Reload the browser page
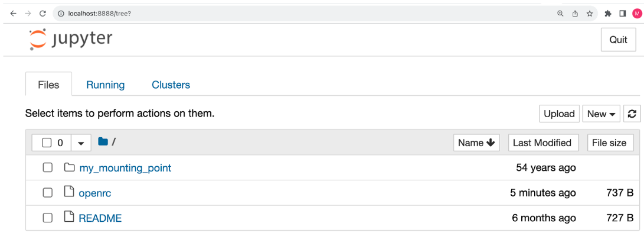Viewport: 644px width, 236px height. click(x=43, y=14)
